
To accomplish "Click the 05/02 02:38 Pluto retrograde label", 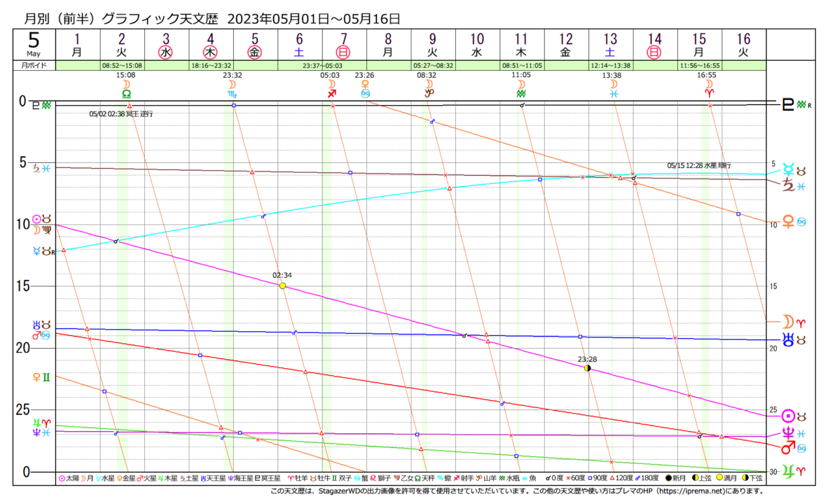I will 120,113.
